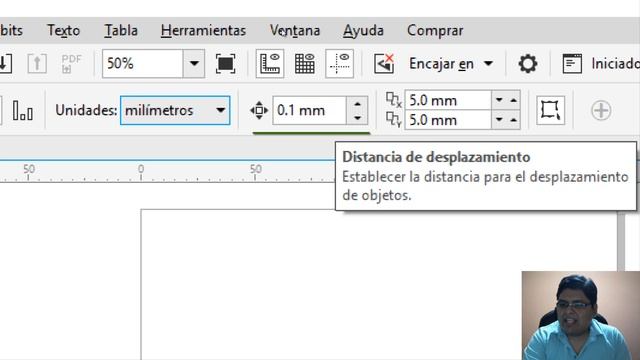Click the X duplicate distance 5.0 mm field
The image size is (640, 360).
pos(448,100)
